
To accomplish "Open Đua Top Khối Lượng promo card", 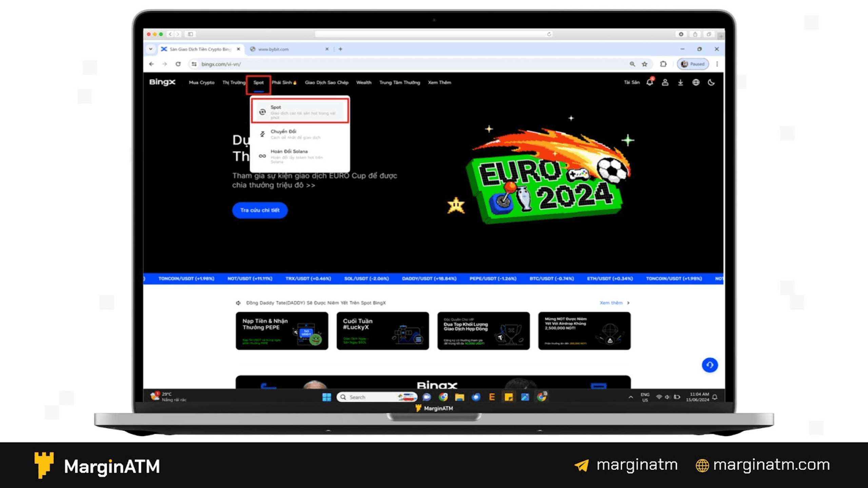I will [484, 331].
